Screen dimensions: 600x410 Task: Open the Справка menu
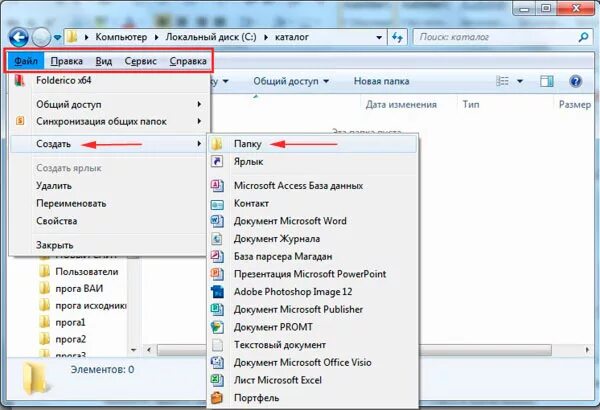[188, 61]
